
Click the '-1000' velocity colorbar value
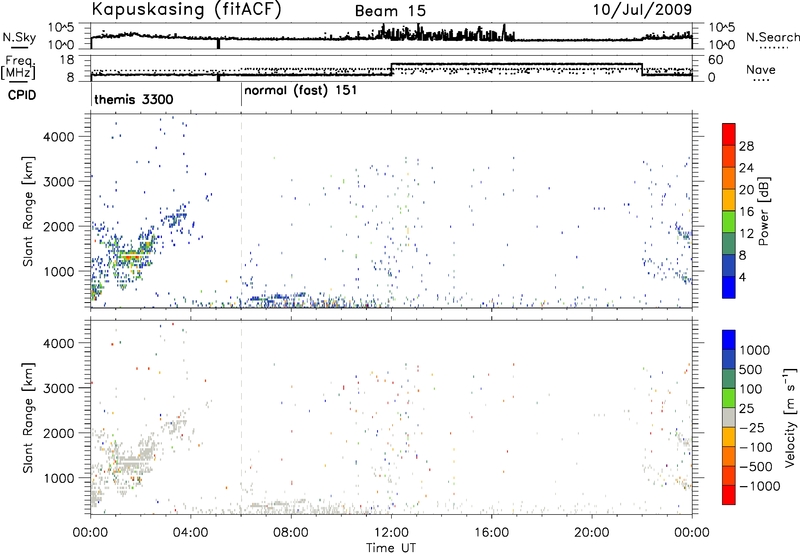(759, 486)
